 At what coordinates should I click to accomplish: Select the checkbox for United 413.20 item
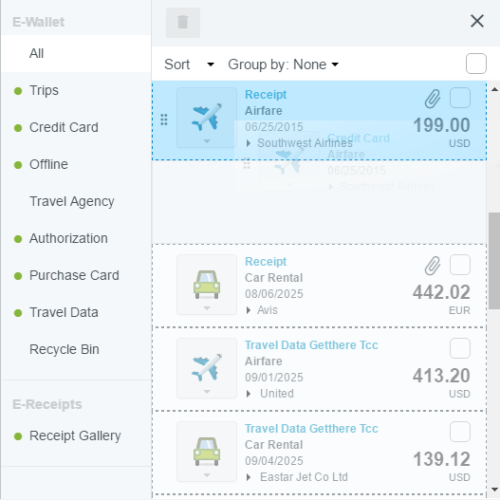460,348
